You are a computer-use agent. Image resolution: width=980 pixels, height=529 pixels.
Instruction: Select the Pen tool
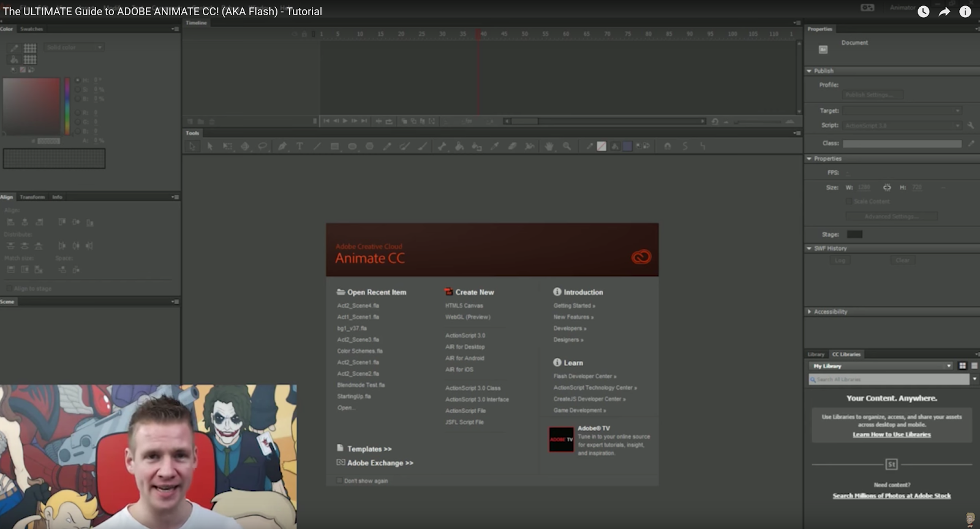[x=282, y=146]
